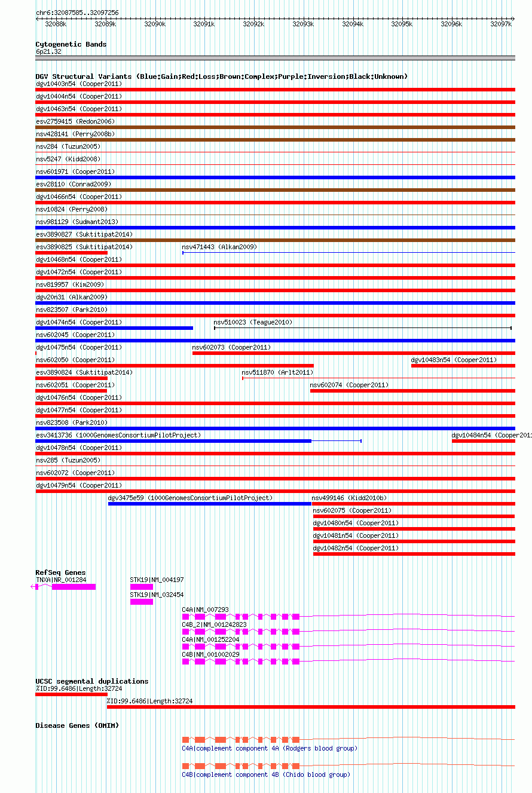Click the nsv511870 (Arlt2011) label
Image resolution: width=532 pixels, height=793 pixels.
tap(277, 372)
